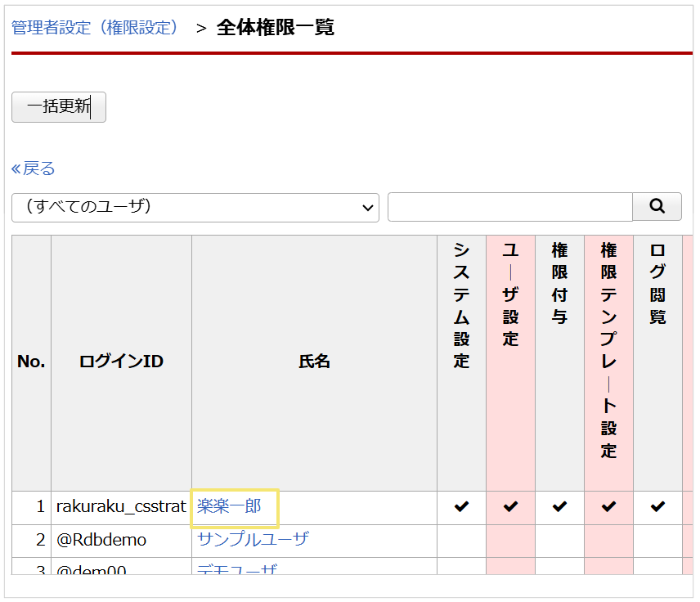700x602 pixels.
Task: Click the «戻る link
Action: (34, 168)
